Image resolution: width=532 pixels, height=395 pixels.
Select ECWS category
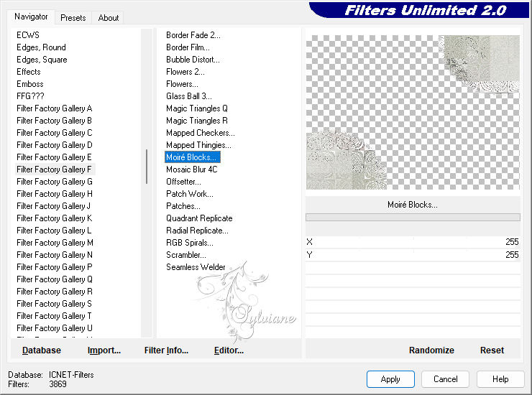coord(28,35)
